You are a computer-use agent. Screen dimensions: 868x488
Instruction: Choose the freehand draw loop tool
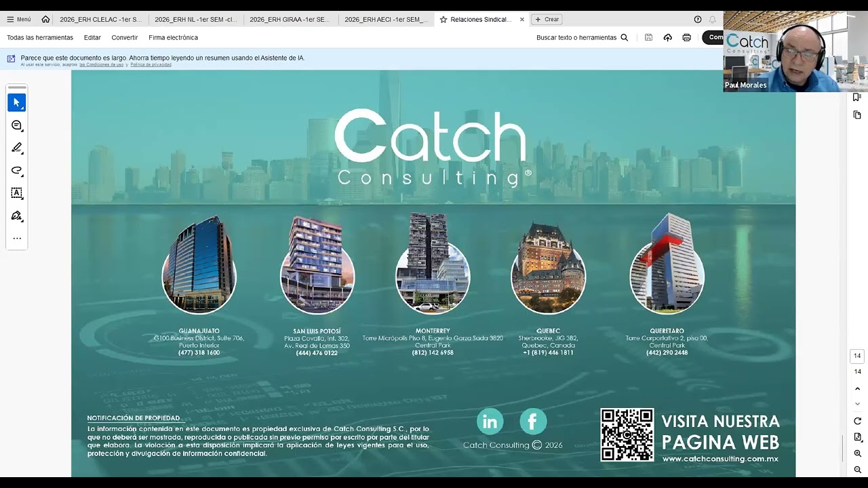17,171
